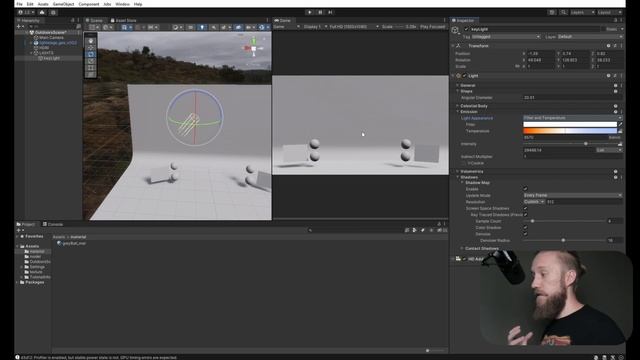Click the Scene camera settings icon
The image size is (640, 360).
pyautogui.click(x=249, y=27)
